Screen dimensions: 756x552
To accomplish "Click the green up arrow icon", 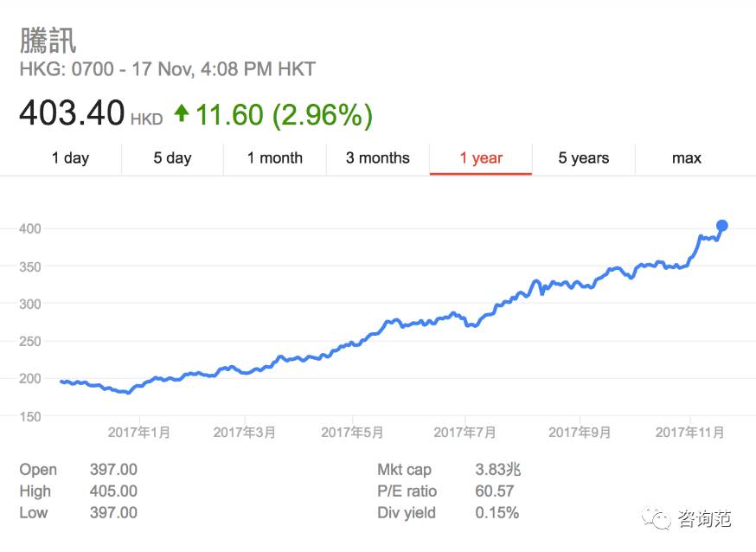I will 182,113.
